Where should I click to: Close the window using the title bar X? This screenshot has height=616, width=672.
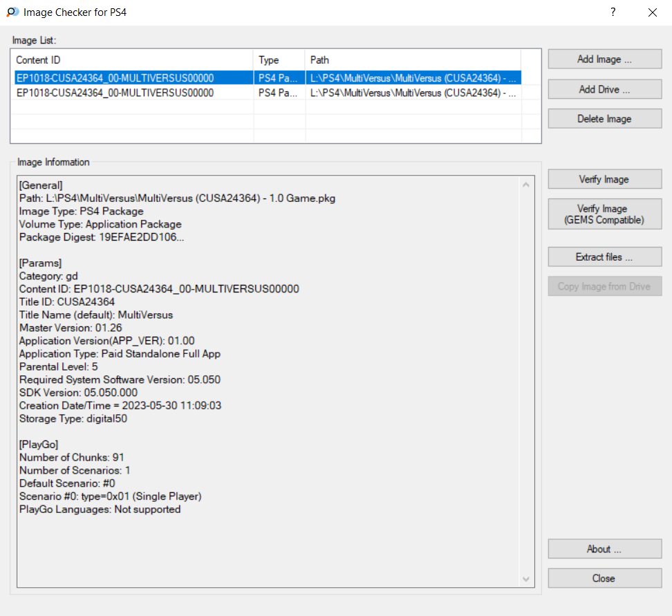(652, 12)
